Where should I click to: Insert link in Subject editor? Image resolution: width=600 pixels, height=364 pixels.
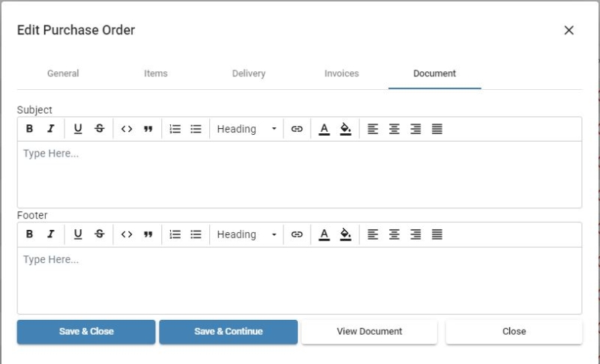pos(297,129)
